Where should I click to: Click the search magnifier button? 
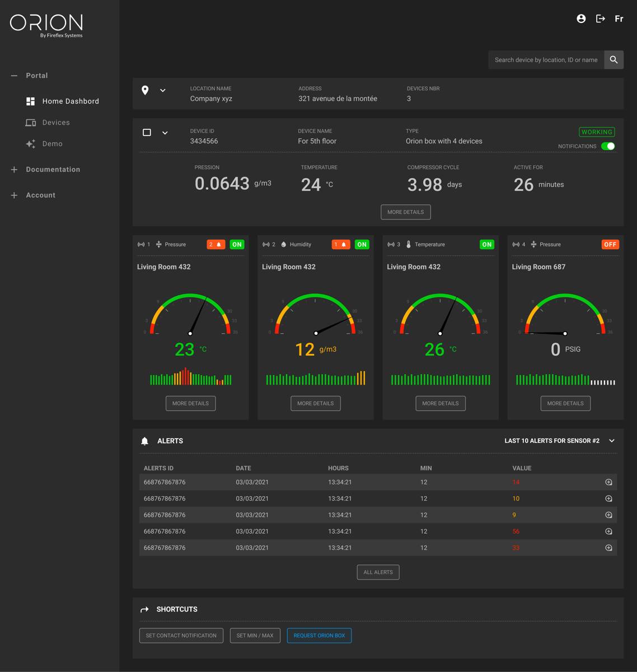pos(614,60)
